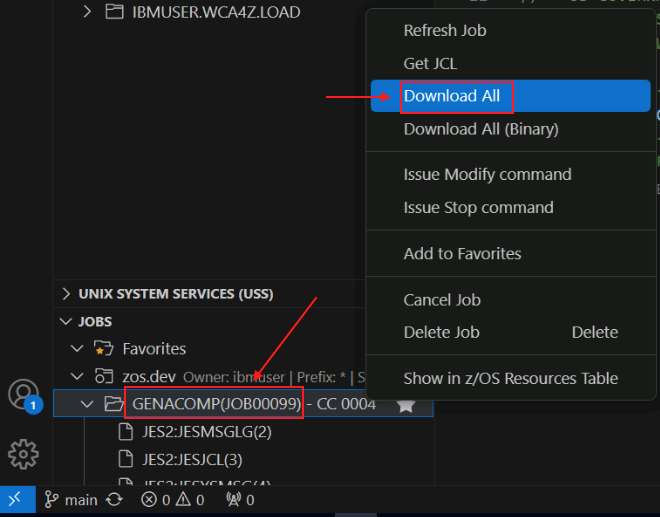Select Show in z/OS Resources Table
Viewport: 660px width, 517px height.
pos(511,378)
